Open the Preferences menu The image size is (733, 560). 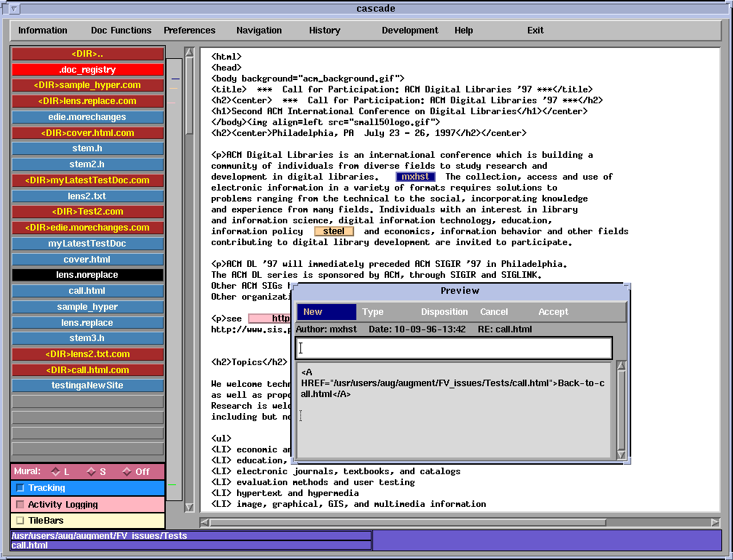[189, 31]
